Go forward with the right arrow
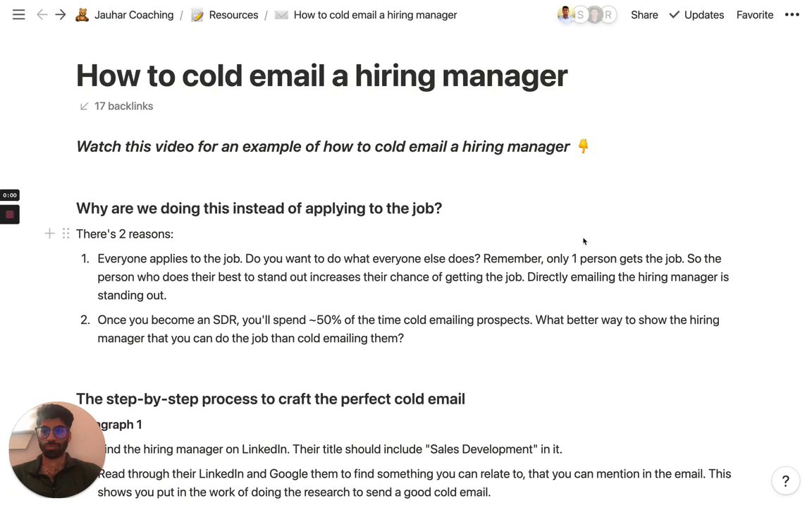Viewport: 812px width, 508px height. [61, 15]
